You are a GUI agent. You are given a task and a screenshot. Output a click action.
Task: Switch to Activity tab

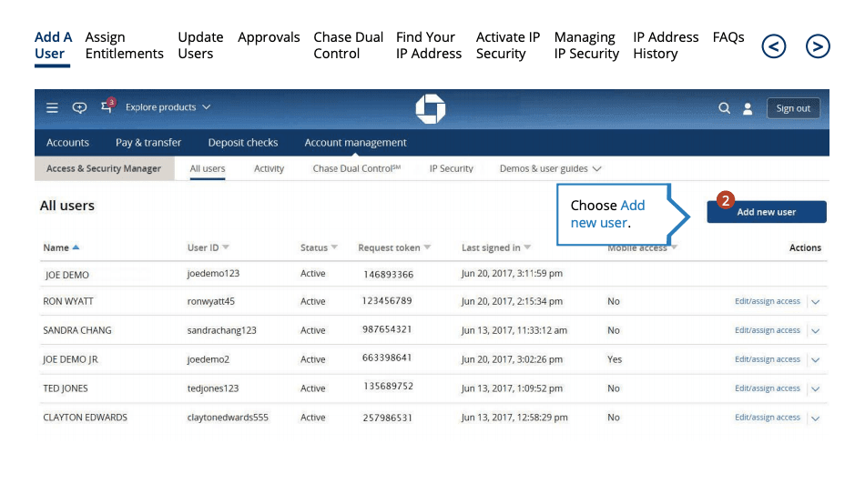[x=270, y=168]
